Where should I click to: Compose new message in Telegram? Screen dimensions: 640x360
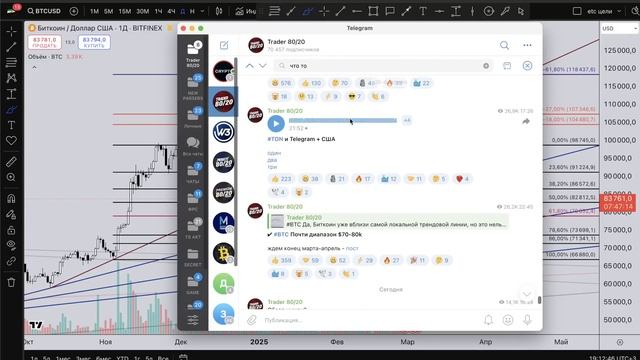coord(224,45)
